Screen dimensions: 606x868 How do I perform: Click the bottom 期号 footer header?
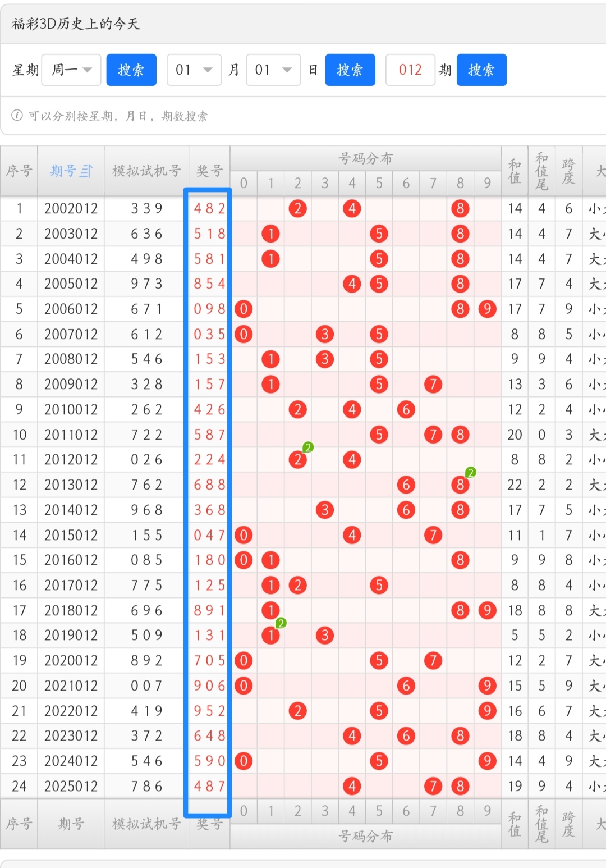(x=71, y=824)
